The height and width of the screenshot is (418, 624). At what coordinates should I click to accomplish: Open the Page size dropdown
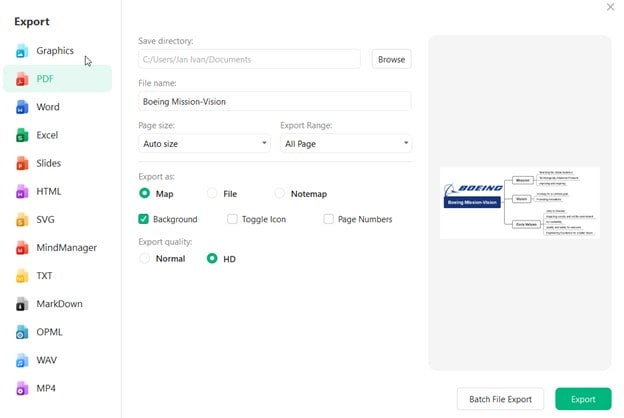[204, 143]
